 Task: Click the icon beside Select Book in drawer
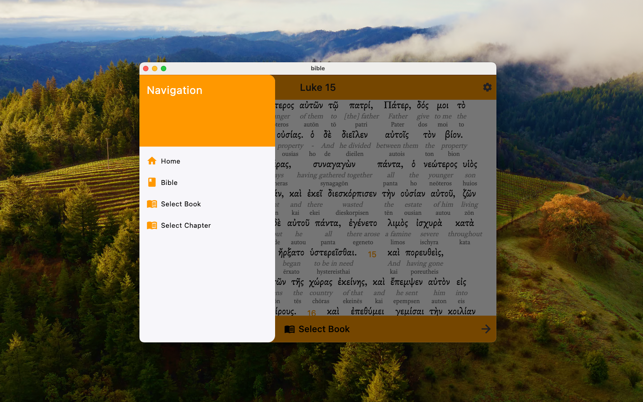click(152, 204)
